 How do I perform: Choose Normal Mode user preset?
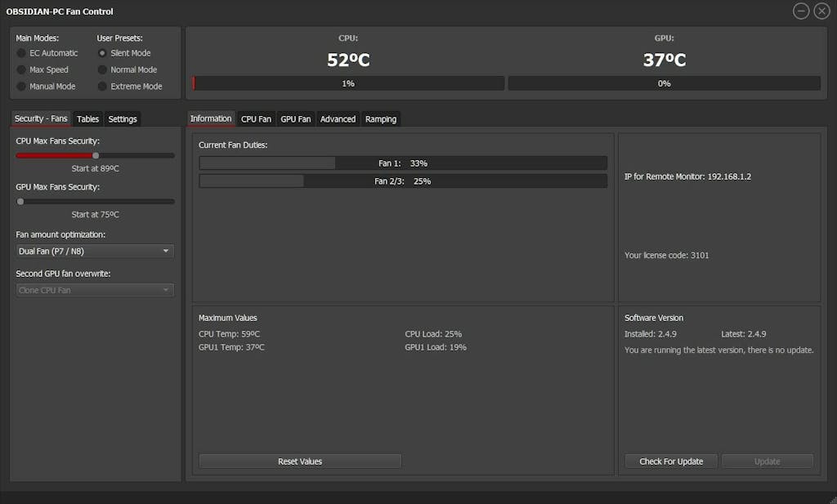(102, 69)
